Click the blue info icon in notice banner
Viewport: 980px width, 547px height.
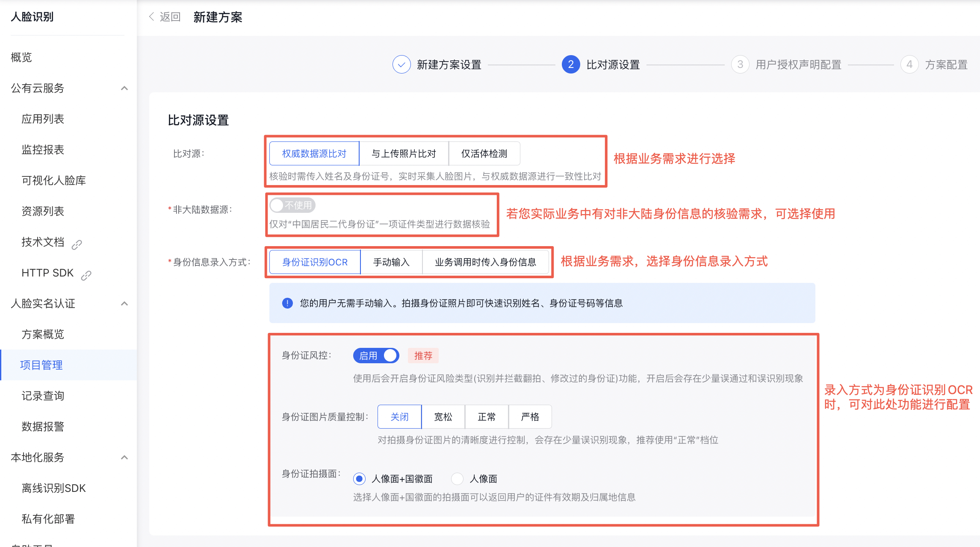pos(287,303)
